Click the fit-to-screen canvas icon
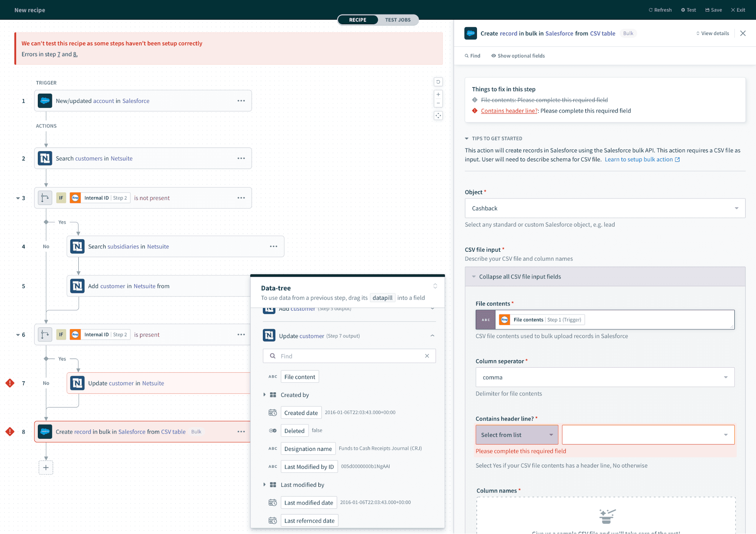Image resolution: width=756 pixels, height=534 pixels. point(438,116)
